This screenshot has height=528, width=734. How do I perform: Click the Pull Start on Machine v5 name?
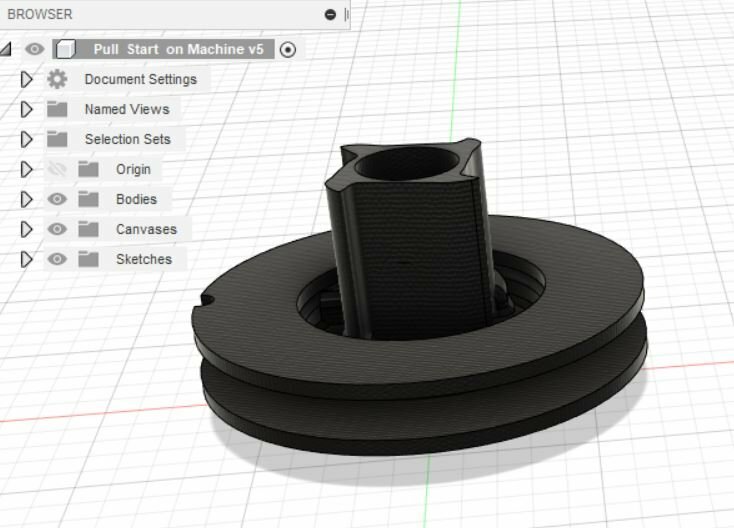(x=178, y=49)
